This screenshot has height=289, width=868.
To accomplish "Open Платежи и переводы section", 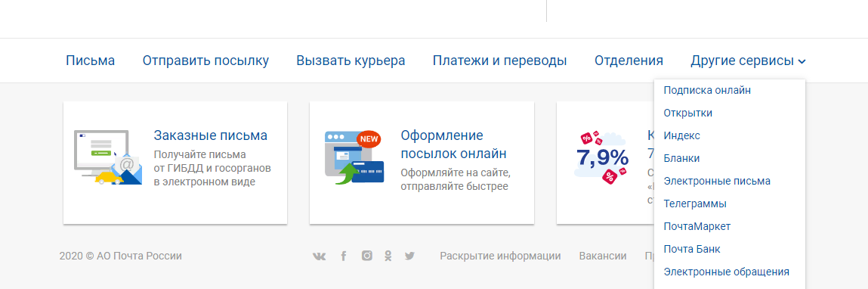I will (x=500, y=61).
